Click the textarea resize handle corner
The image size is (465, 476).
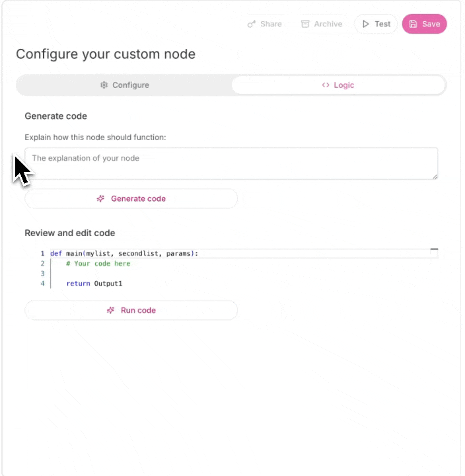(435, 177)
